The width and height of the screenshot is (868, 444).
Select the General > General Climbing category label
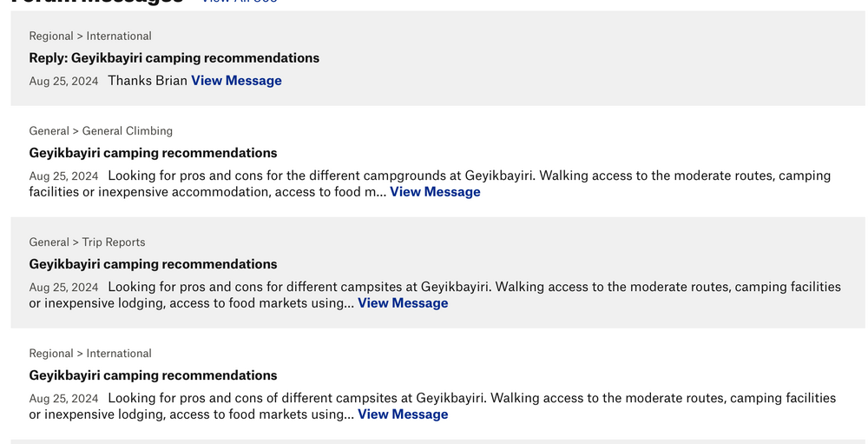pyautogui.click(x=101, y=131)
